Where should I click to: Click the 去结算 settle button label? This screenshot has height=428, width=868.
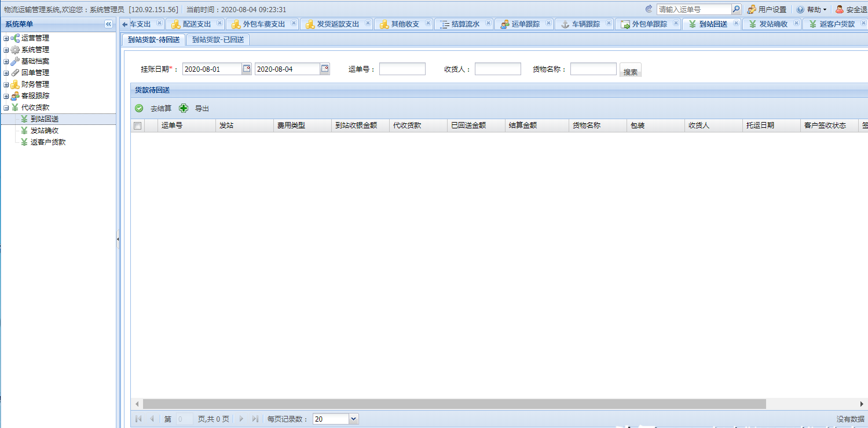click(x=161, y=108)
